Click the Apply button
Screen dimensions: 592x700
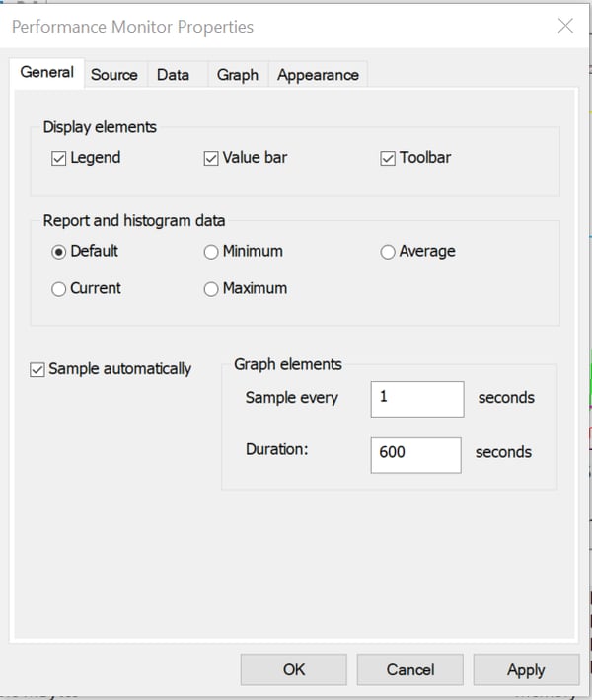pos(526,669)
